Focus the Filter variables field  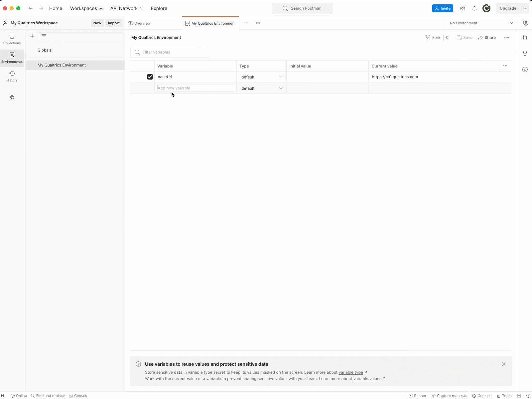[170, 52]
